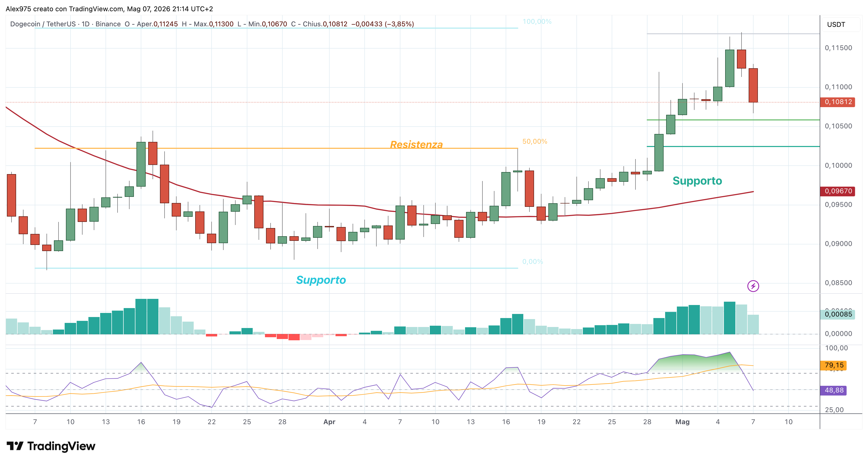Click the 0,00% Fibonacci level label
This screenshot has height=463, width=868.
(533, 261)
